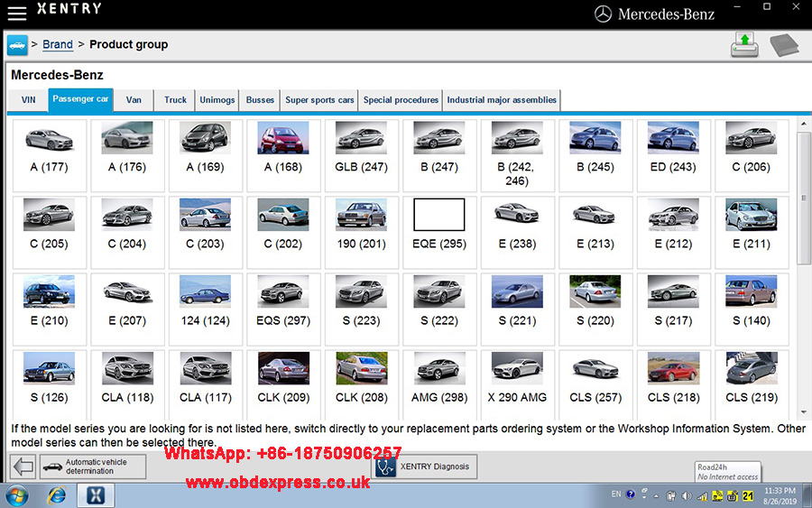This screenshot has height=508, width=812.
Task: Choose the CLK (209) model
Action: (x=283, y=384)
